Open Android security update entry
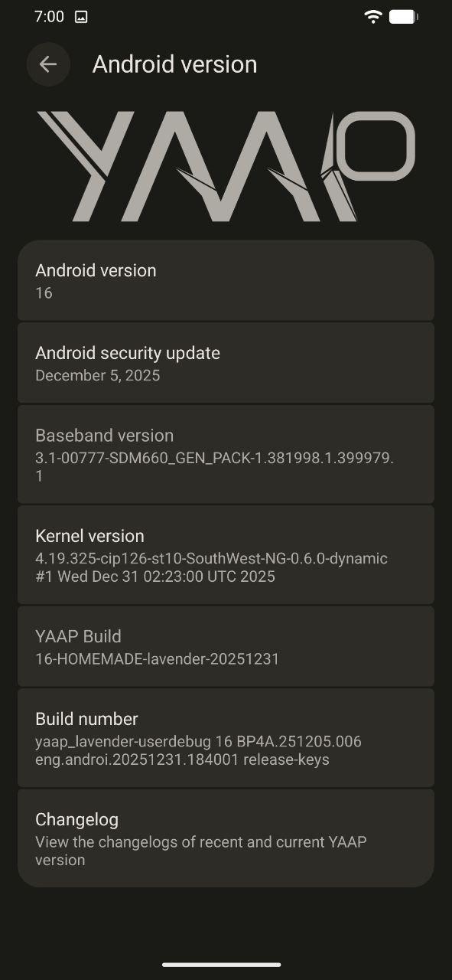 pos(226,363)
